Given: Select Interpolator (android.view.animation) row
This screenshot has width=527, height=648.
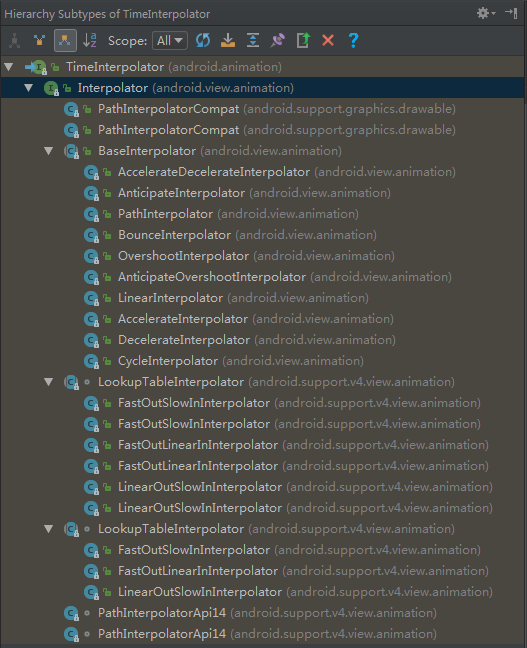Looking at the screenshot, I should pyautogui.click(x=263, y=88).
